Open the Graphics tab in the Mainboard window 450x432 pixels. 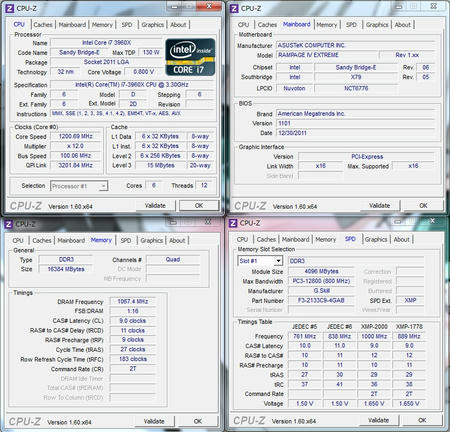click(377, 25)
